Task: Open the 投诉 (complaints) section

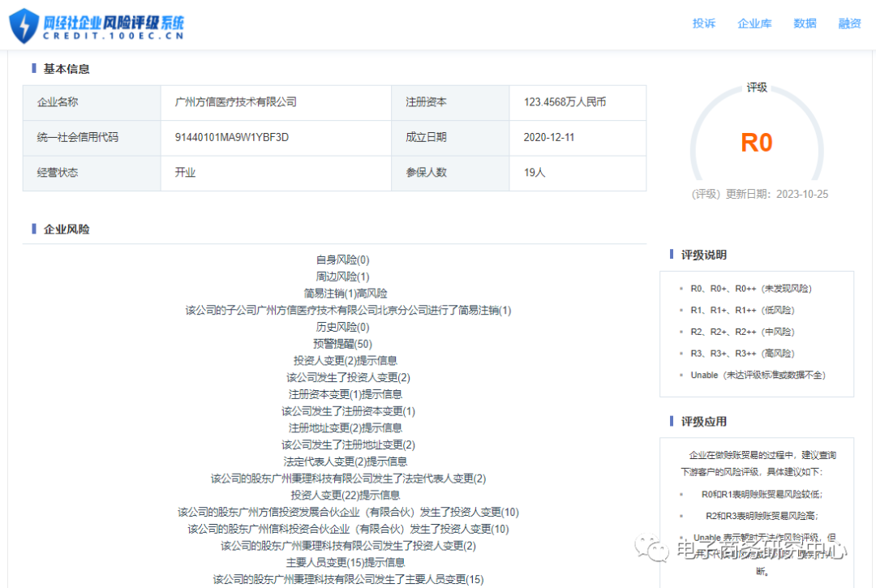Action: [703, 24]
